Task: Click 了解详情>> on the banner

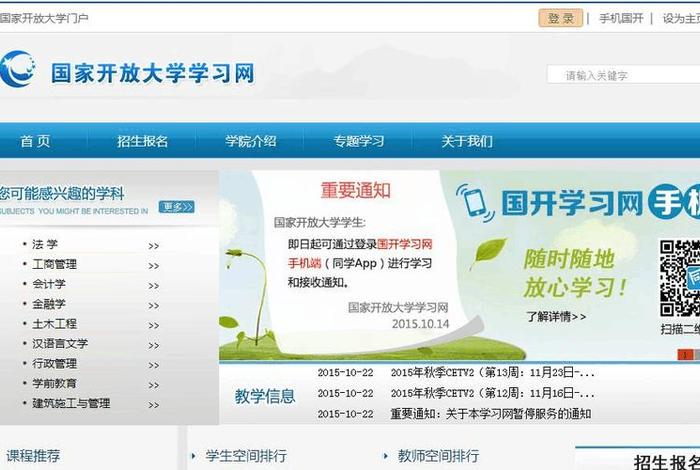Action: (x=556, y=317)
